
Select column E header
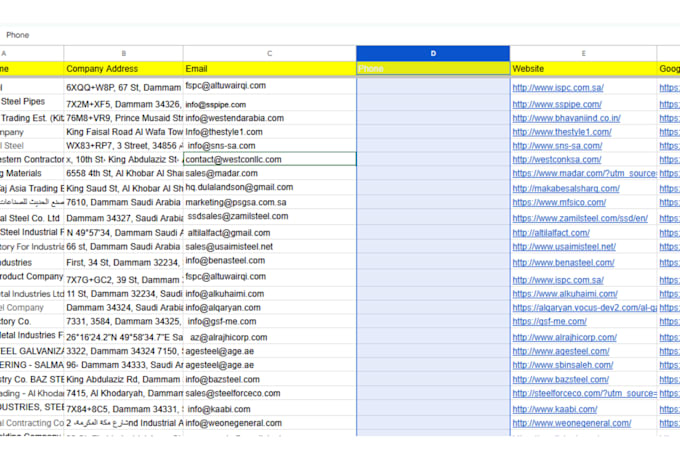[x=583, y=53]
